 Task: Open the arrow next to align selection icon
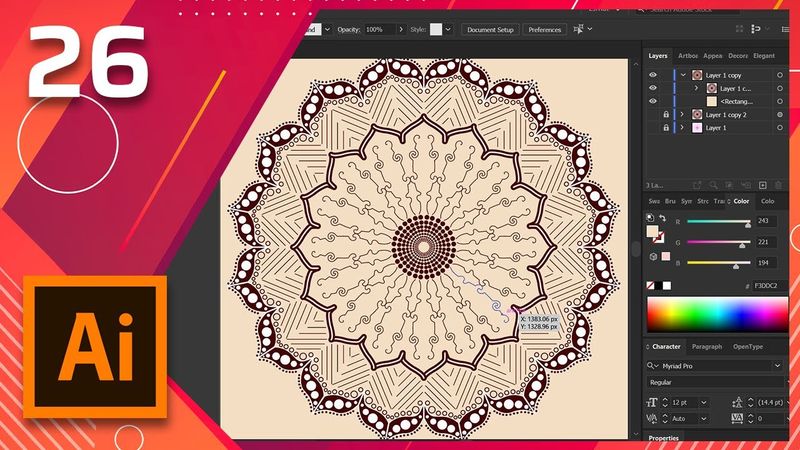click(590, 29)
